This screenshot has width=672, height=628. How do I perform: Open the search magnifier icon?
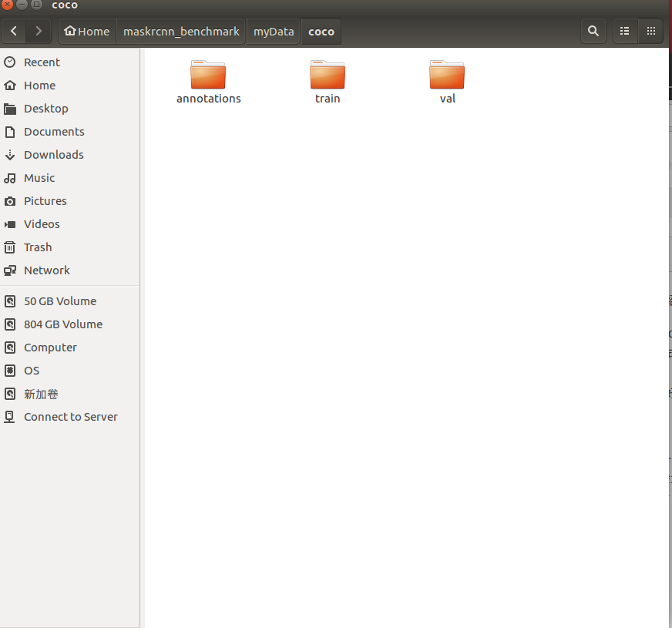[x=593, y=31]
